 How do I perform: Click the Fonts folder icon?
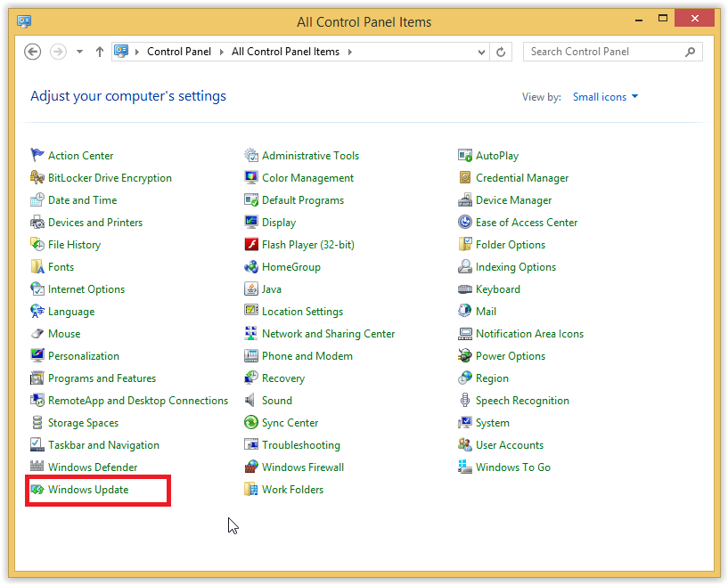point(37,266)
